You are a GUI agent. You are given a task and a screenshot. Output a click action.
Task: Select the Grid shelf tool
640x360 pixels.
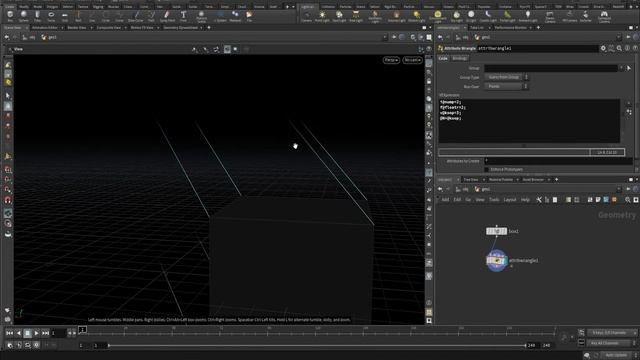pos(64,16)
